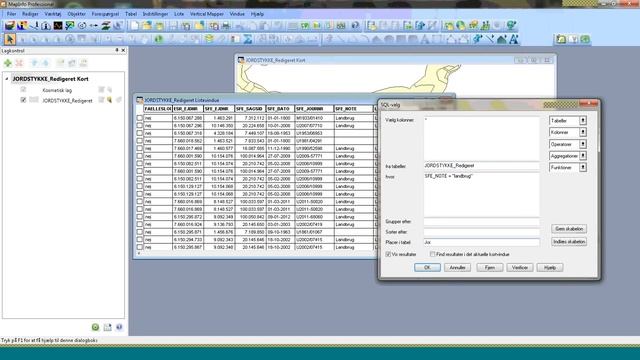Click the yellow label icon on JORDSTYKKE_Redigeret layer
The image size is (640, 360).
[x=109, y=100]
